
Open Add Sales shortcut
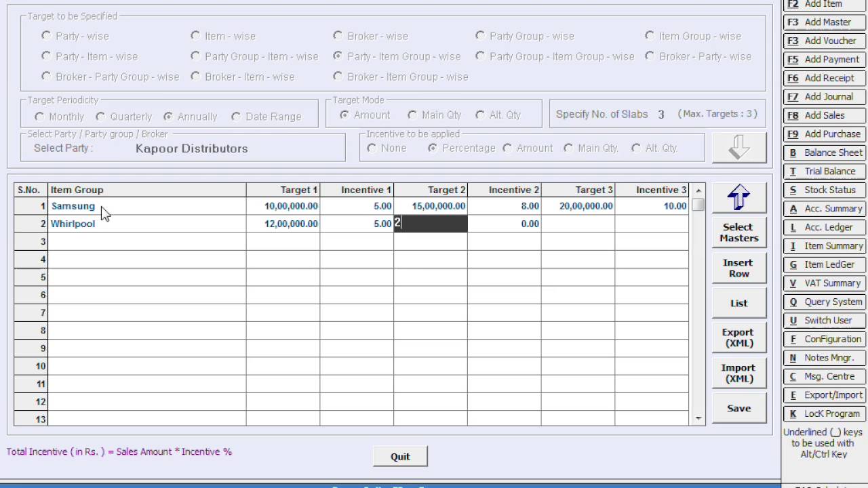(x=824, y=115)
